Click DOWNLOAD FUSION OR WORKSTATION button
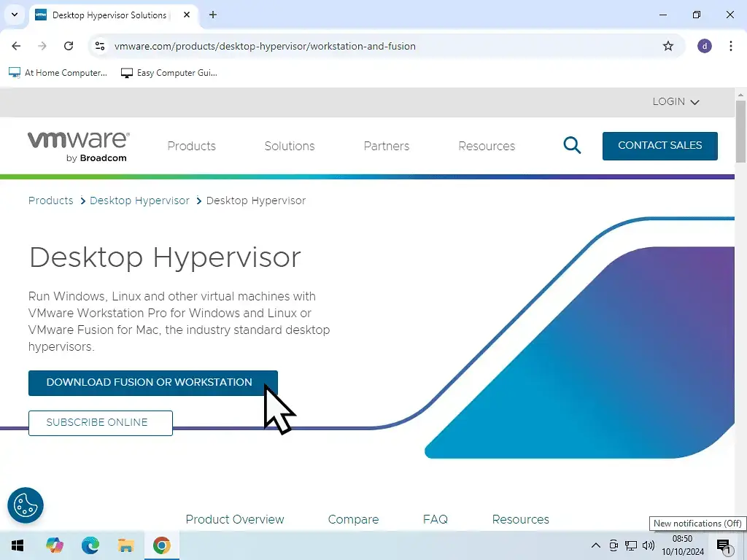Viewport: 747px width, 560px height. coord(153,383)
